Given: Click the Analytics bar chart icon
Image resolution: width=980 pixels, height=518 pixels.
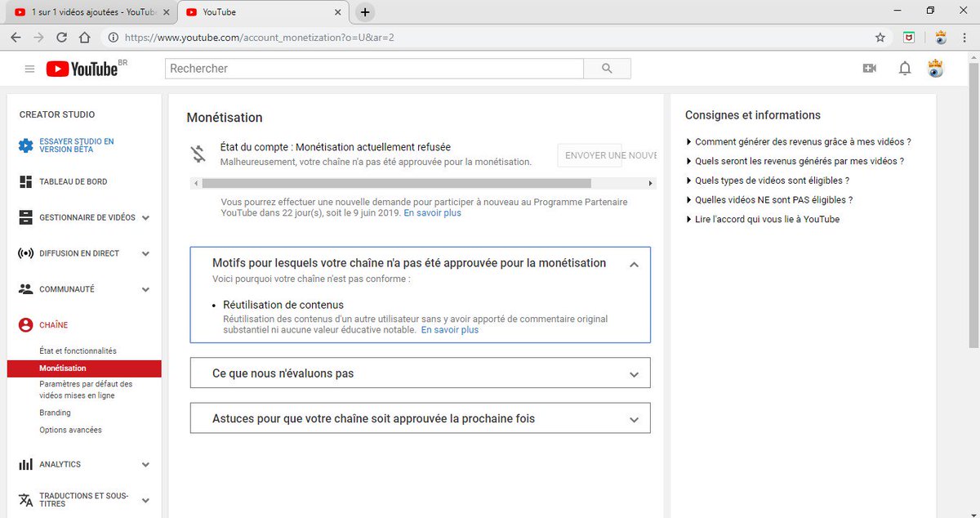Looking at the screenshot, I should click(26, 464).
